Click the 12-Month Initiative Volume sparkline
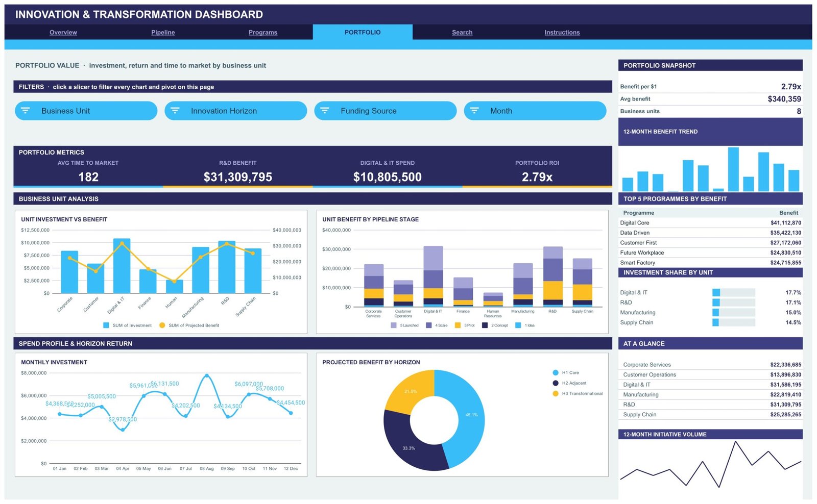The height and width of the screenshot is (504, 817). pyautogui.click(x=710, y=465)
